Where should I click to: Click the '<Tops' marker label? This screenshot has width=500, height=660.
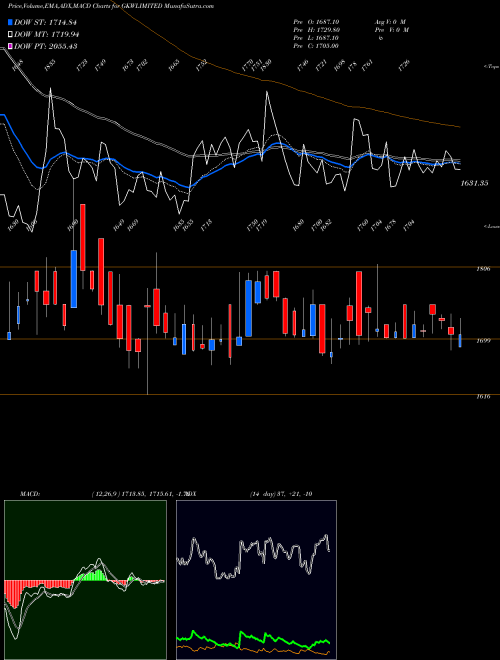point(491,67)
